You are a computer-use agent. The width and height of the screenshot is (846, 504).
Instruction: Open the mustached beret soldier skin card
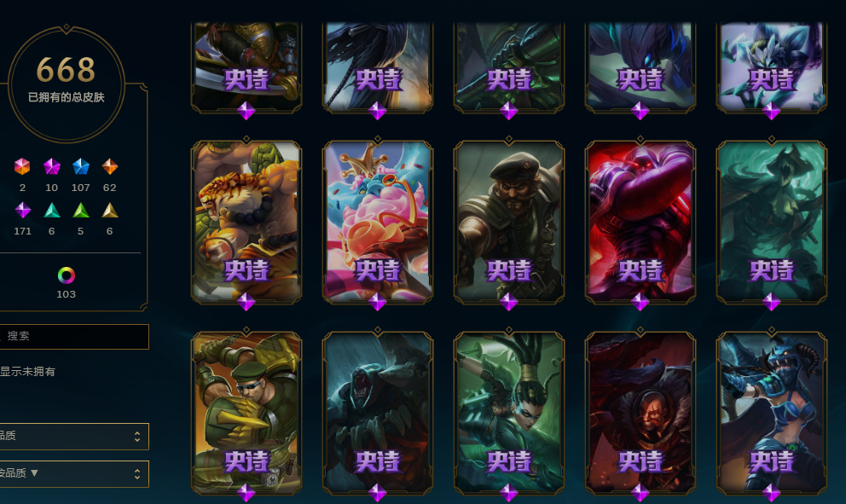click(x=509, y=223)
